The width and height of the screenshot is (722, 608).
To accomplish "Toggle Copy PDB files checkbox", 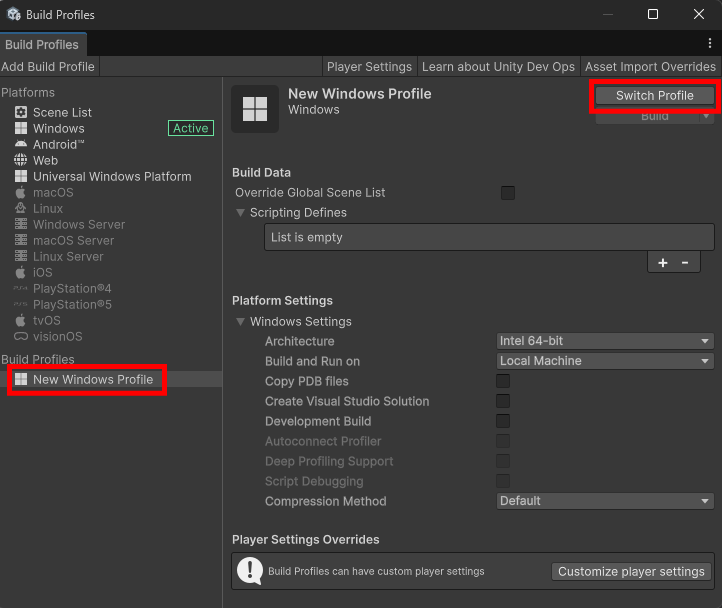I will 503,381.
